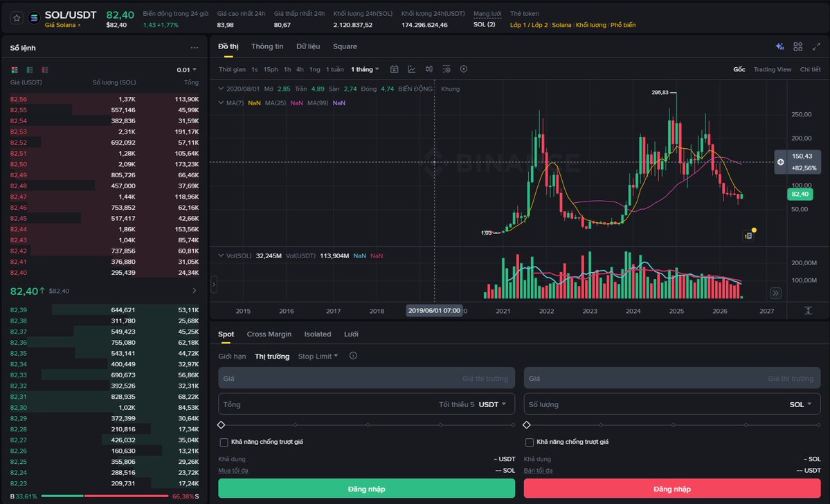Open the Đồ thị tab
The height and width of the screenshot is (504, 830).
tap(228, 46)
